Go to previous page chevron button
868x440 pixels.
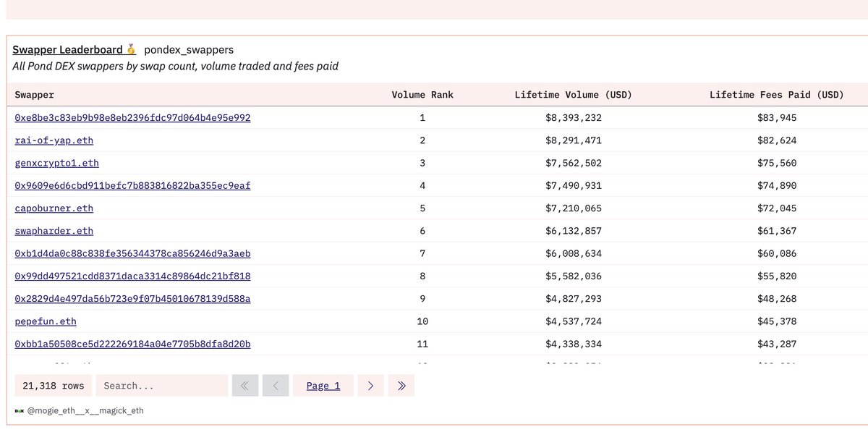coord(276,386)
